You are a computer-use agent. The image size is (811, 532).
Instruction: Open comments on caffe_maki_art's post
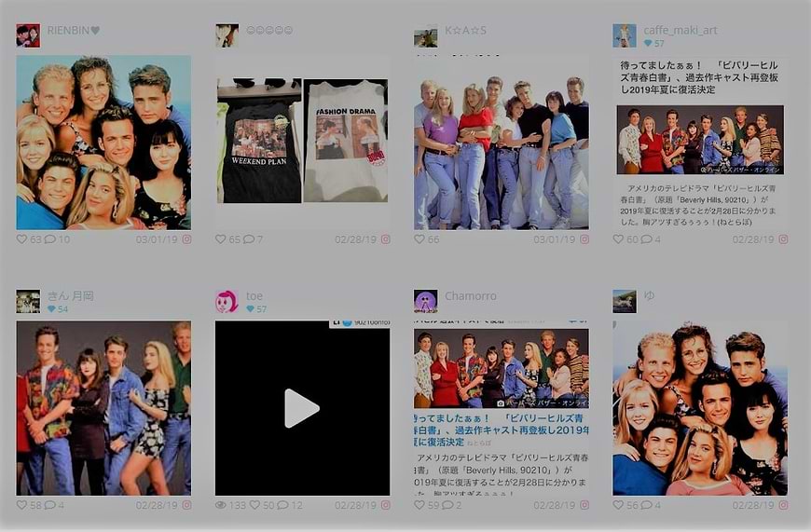pos(647,239)
